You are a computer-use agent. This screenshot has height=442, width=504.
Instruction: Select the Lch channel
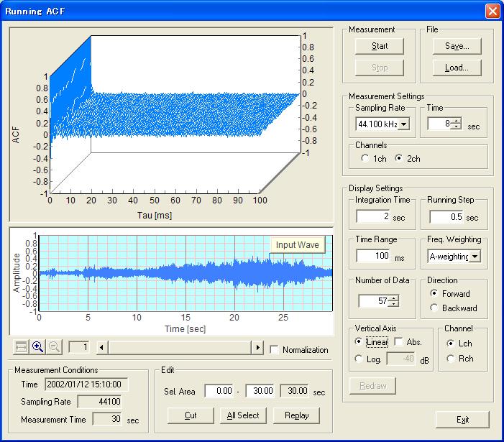coord(450,344)
